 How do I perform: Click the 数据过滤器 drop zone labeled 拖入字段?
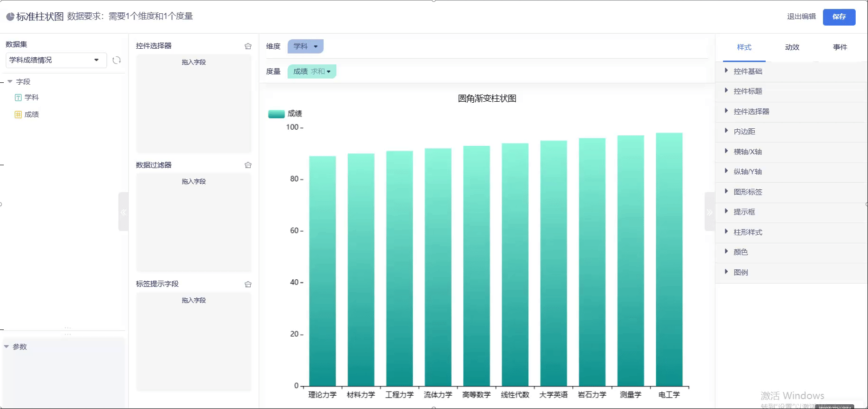point(194,222)
